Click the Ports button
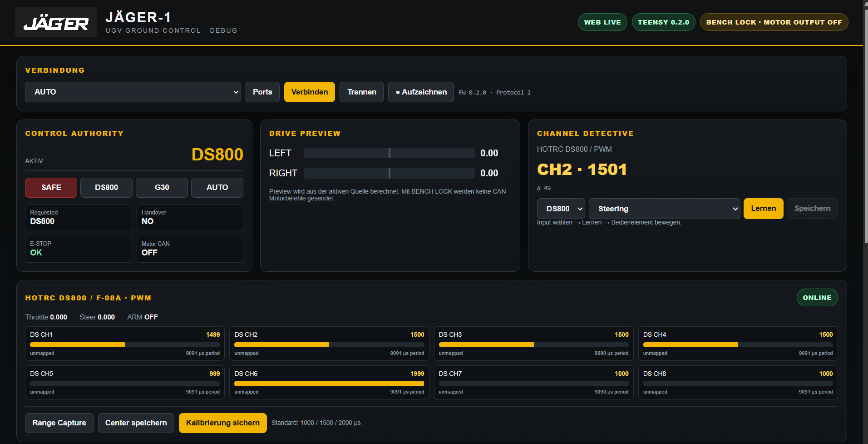This screenshot has height=444, width=868. (262, 92)
